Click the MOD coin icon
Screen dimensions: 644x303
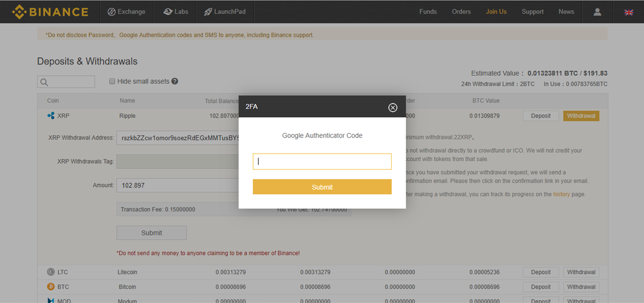(51, 300)
